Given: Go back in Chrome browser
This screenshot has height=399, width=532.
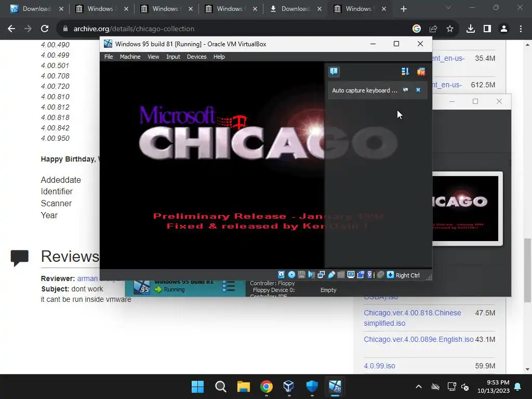Looking at the screenshot, I should tap(11, 29).
